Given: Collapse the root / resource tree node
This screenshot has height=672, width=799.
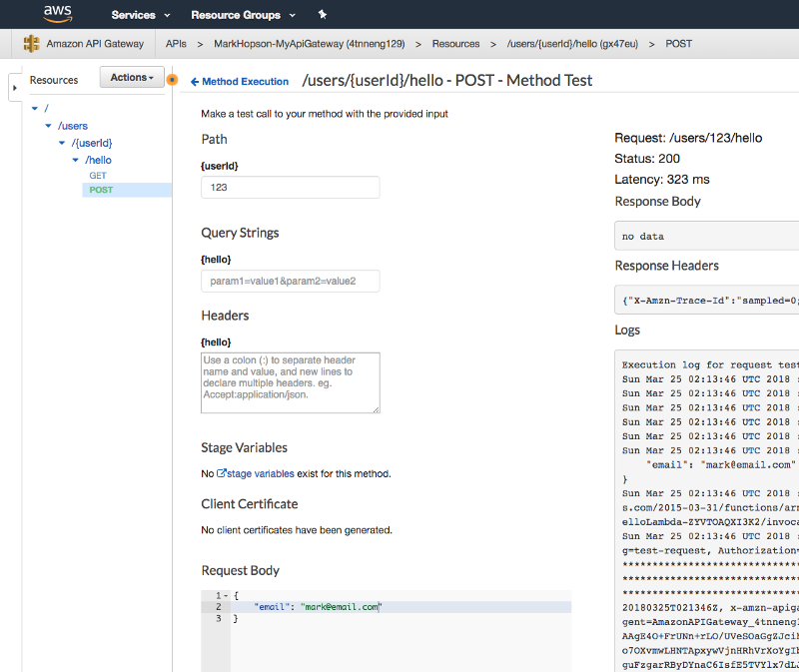Looking at the screenshot, I should (x=35, y=108).
